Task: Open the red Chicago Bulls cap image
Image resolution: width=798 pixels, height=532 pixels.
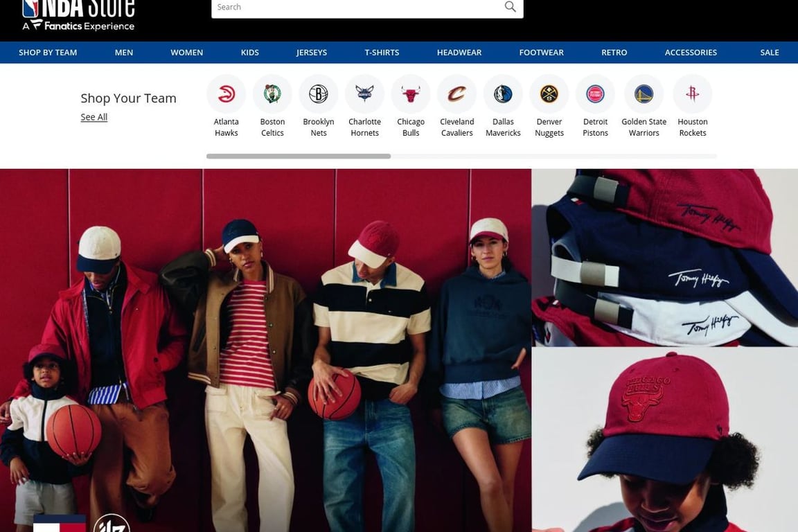Action: tap(665, 441)
